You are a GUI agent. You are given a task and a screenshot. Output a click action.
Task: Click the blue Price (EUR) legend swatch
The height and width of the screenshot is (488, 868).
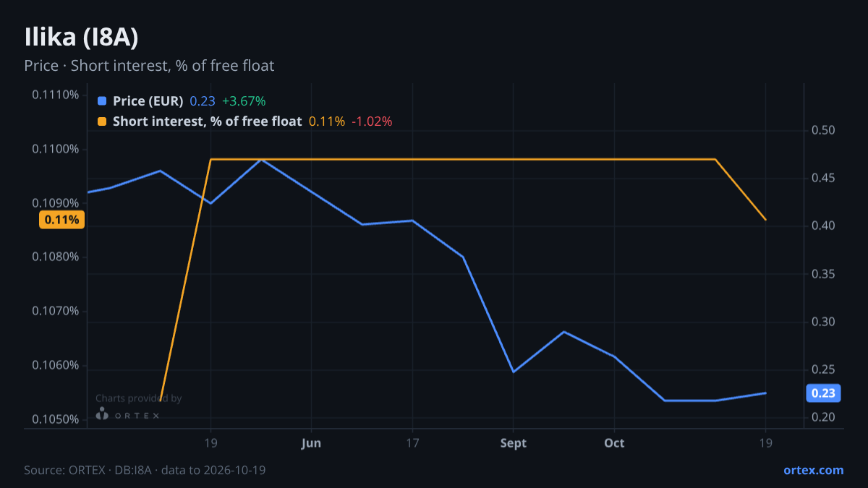click(x=102, y=101)
